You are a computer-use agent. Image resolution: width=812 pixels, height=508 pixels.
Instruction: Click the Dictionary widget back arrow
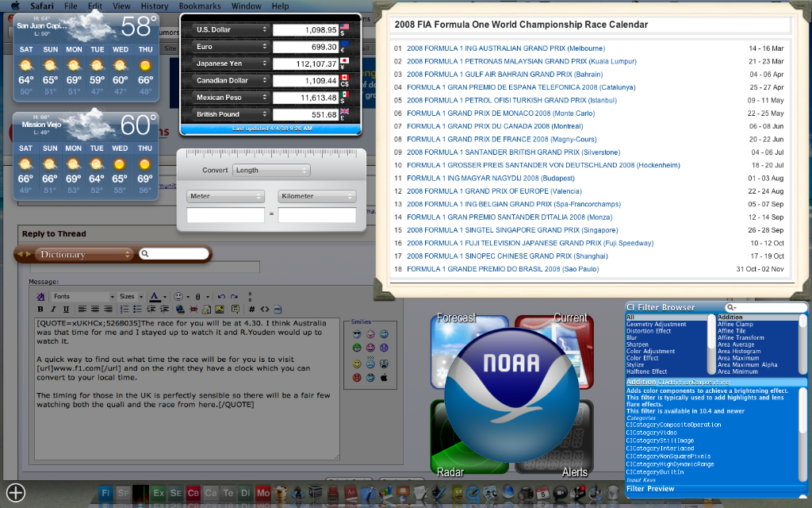(21, 254)
